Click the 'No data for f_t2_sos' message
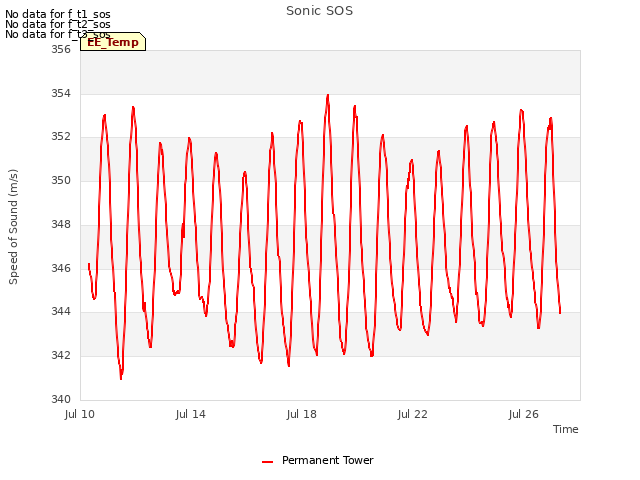Image resolution: width=640 pixels, height=480 pixels. [58, 24]
